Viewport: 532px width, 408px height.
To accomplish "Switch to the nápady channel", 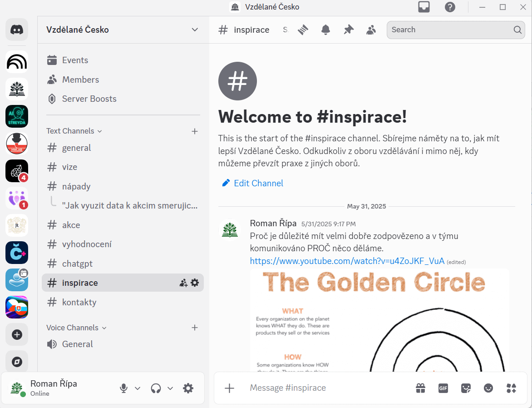I will pyautogui.click(x=123, y=186).
